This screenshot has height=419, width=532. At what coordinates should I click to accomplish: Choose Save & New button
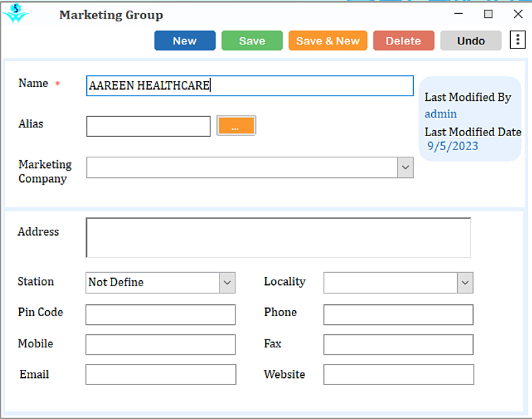click(x=328, y=41)
